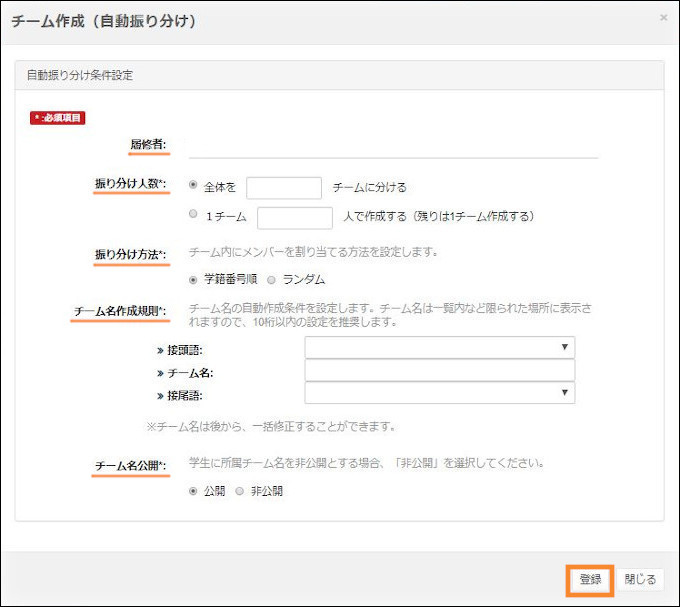Click the chevron icon beside 接頭語
680x607 pixels.
[x=160, y=349]
